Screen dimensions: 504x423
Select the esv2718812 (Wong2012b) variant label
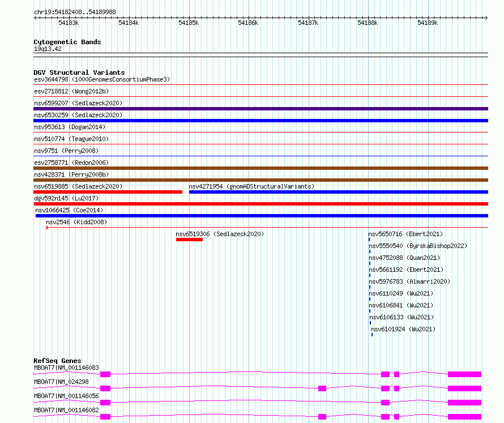pyautogui.click(x=71, y=91)
